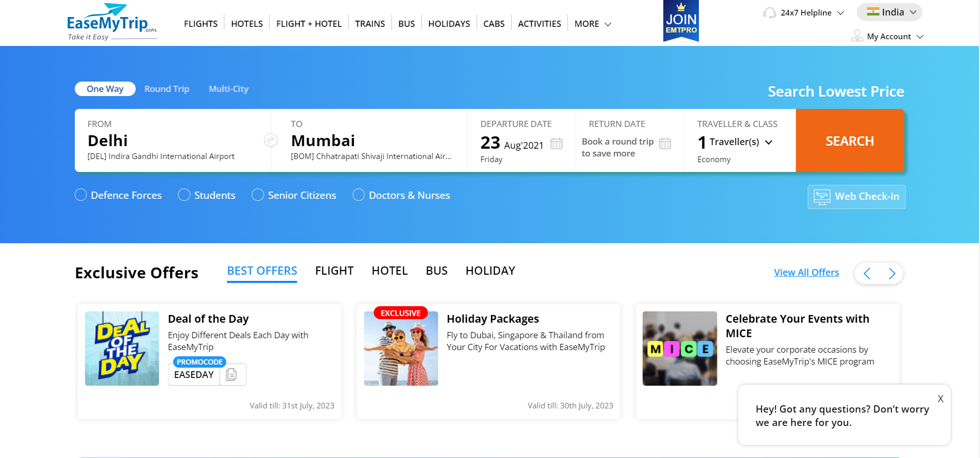
Task: Click the orange SEARCH button
Action: [x=850, y=140]
